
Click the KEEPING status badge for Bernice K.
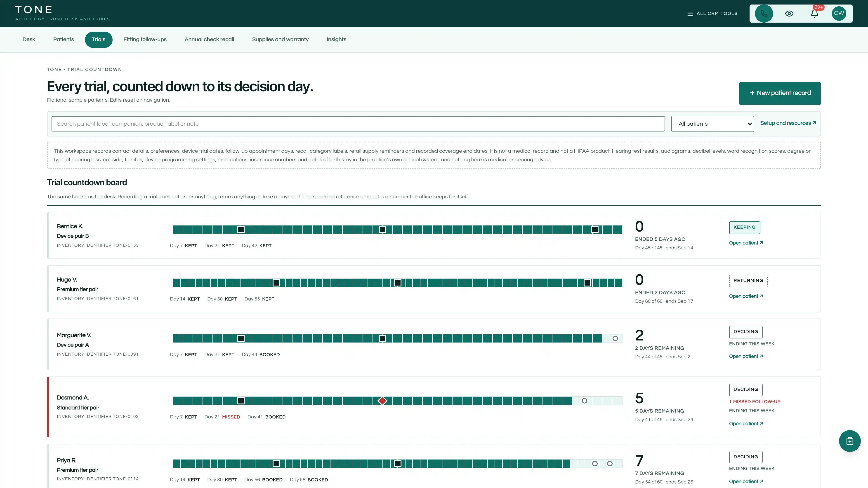coord(744,227)
